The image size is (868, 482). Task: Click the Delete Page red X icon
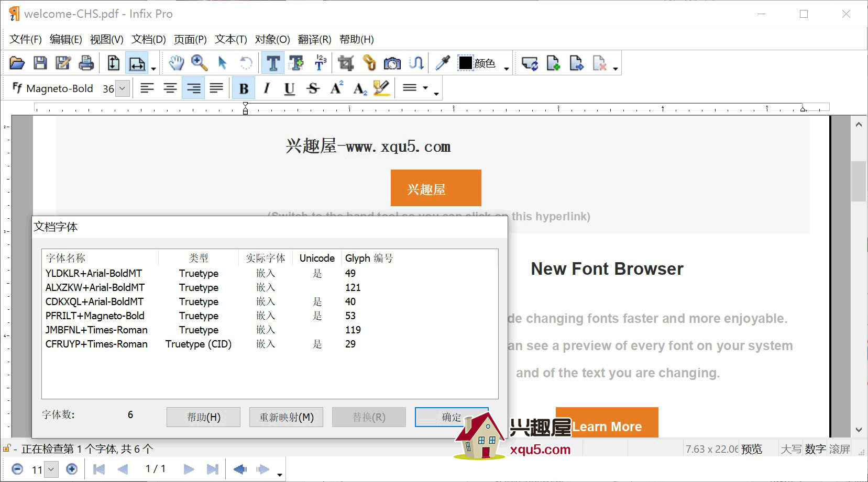599,63
